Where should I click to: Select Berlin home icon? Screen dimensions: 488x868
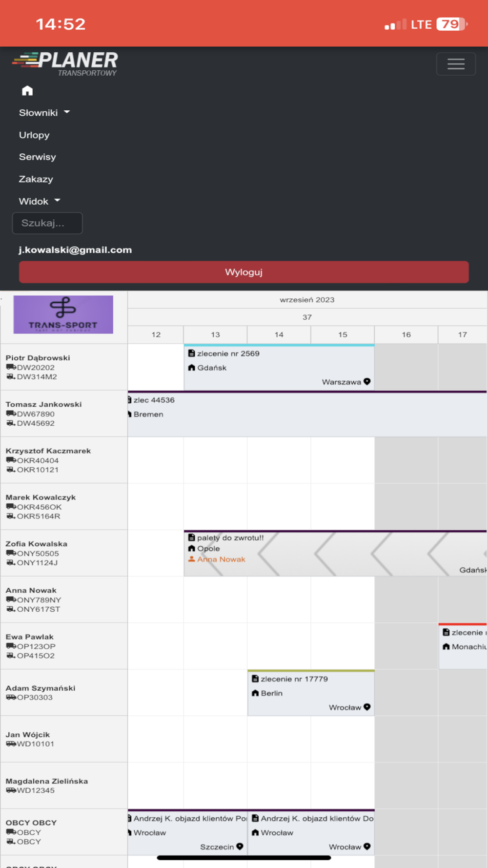[x=255, y=693]
